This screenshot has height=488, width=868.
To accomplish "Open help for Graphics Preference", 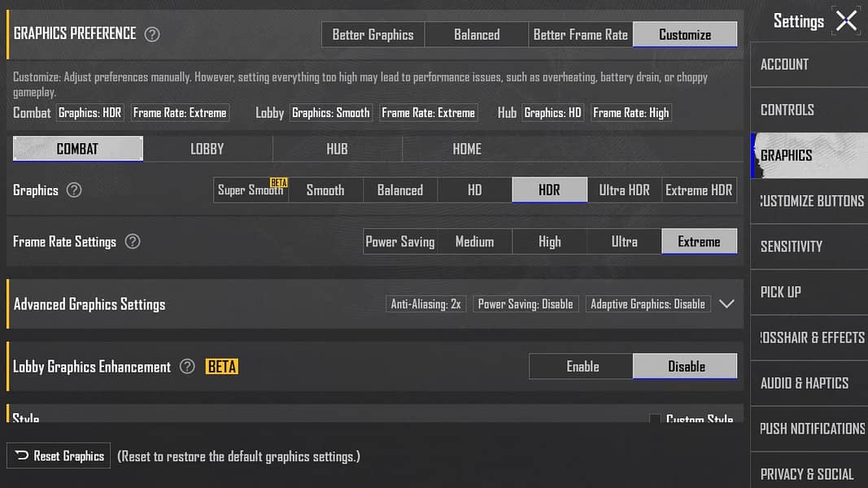I will point(152,34).
